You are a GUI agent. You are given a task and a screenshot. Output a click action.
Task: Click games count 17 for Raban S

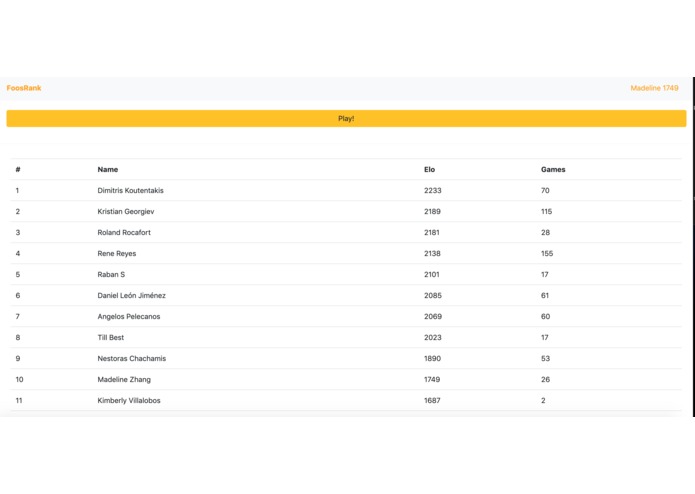coord(545,274)
